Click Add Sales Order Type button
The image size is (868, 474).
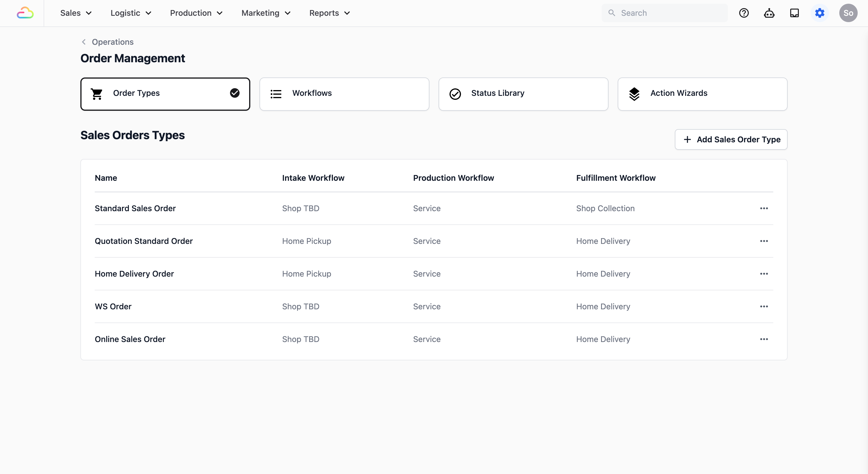[x=731, y=139]
